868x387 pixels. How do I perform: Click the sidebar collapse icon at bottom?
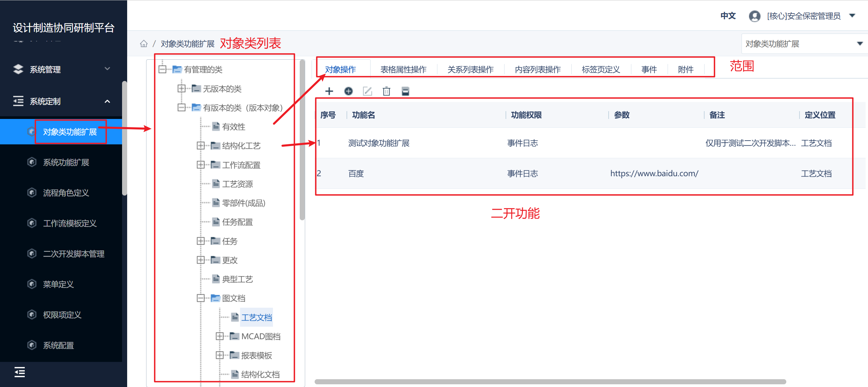(20, 372)
